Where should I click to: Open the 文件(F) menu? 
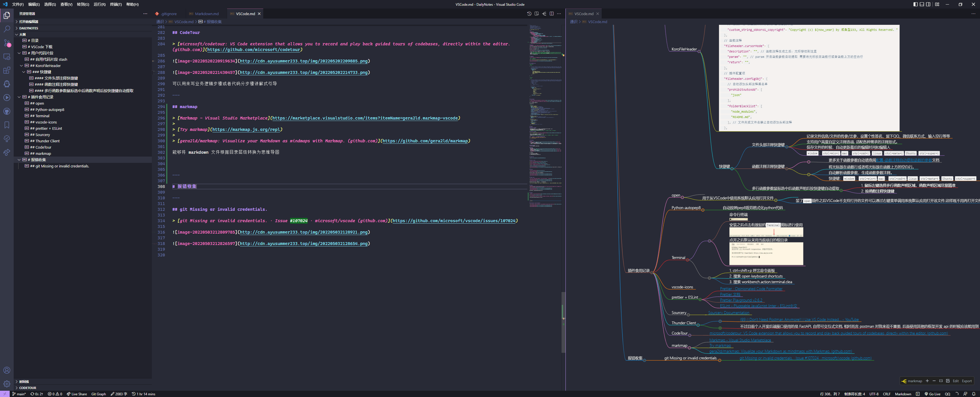17,4
